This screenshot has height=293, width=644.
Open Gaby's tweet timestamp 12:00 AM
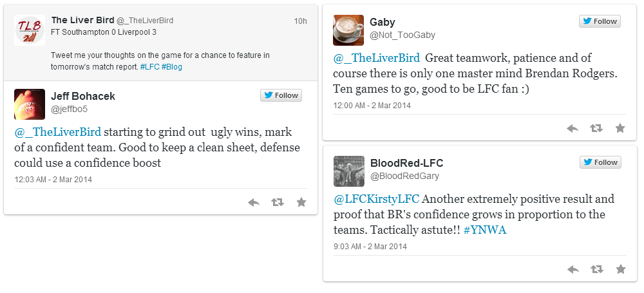[372, 105]
